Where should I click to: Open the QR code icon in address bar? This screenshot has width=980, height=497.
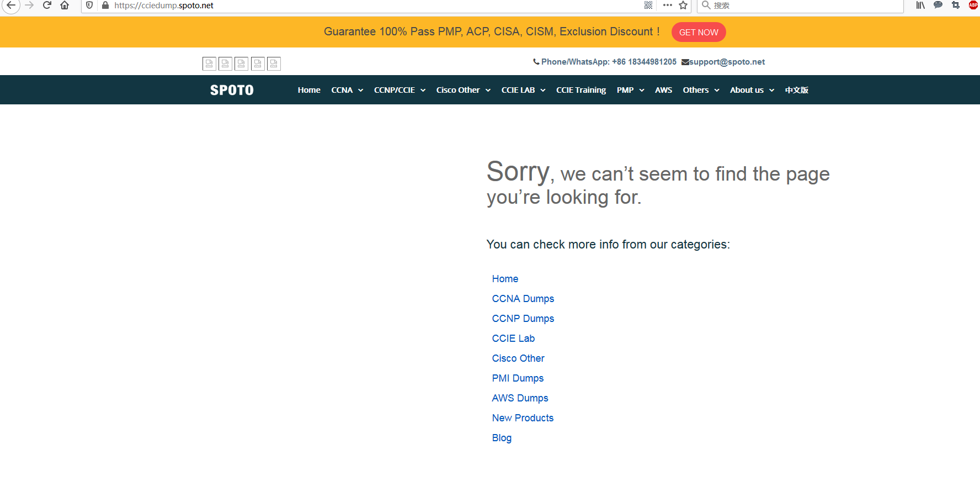tap(648, 6)
